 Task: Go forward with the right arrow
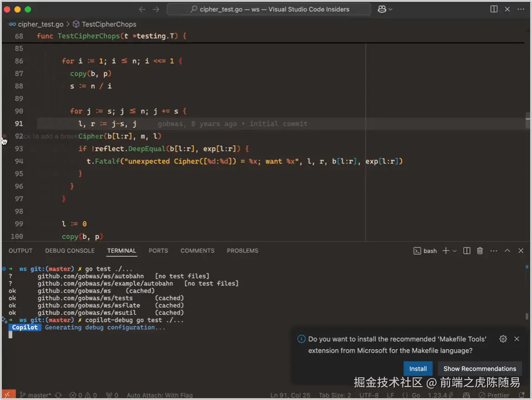(x=156, y=10)
